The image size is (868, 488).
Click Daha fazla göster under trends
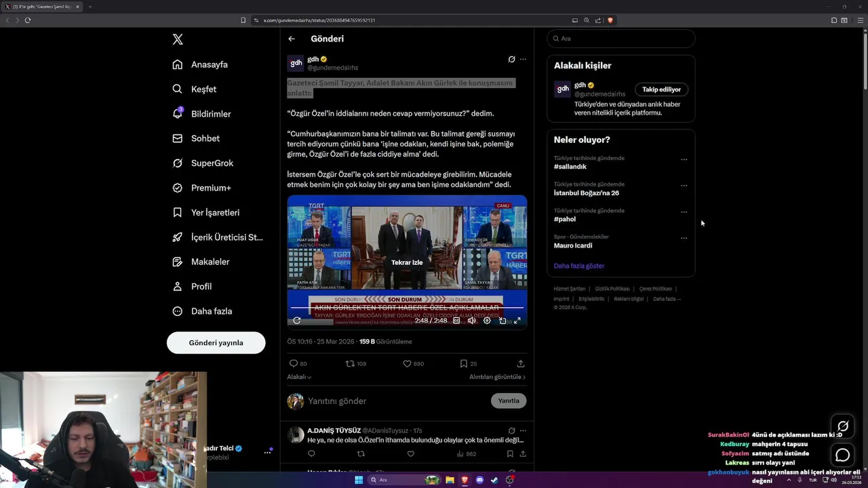click(x=579, y=266)
